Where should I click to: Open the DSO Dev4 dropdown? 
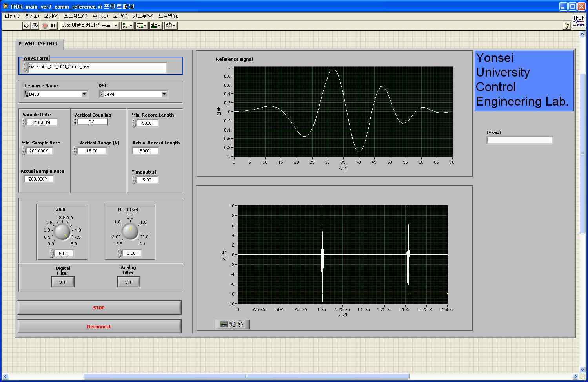(x=164, y=94)
